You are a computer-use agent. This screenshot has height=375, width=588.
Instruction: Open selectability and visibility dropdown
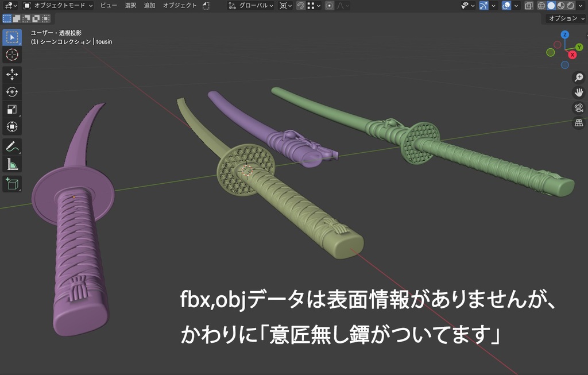pos(468,6)
